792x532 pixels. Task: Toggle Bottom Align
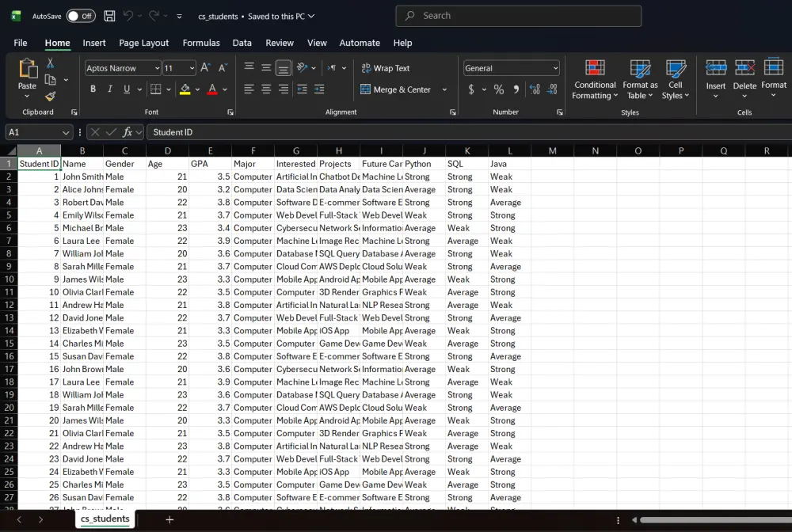pyautogui.click(x=284, y=67)
